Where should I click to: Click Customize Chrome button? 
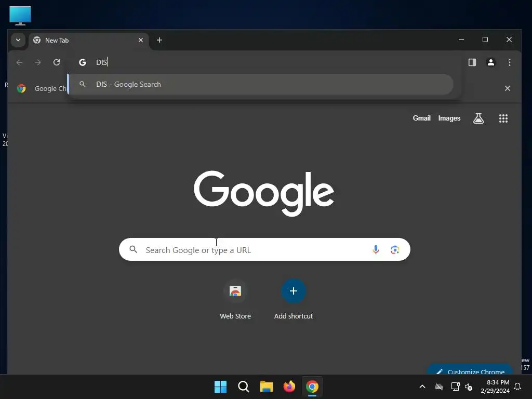tap(470, 370)
